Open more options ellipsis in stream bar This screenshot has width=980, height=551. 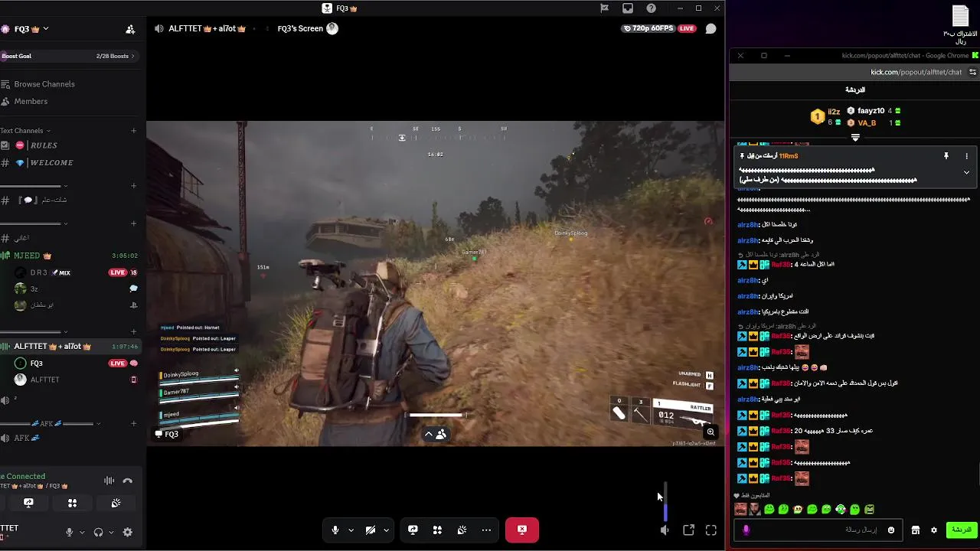tap(486, 530)
